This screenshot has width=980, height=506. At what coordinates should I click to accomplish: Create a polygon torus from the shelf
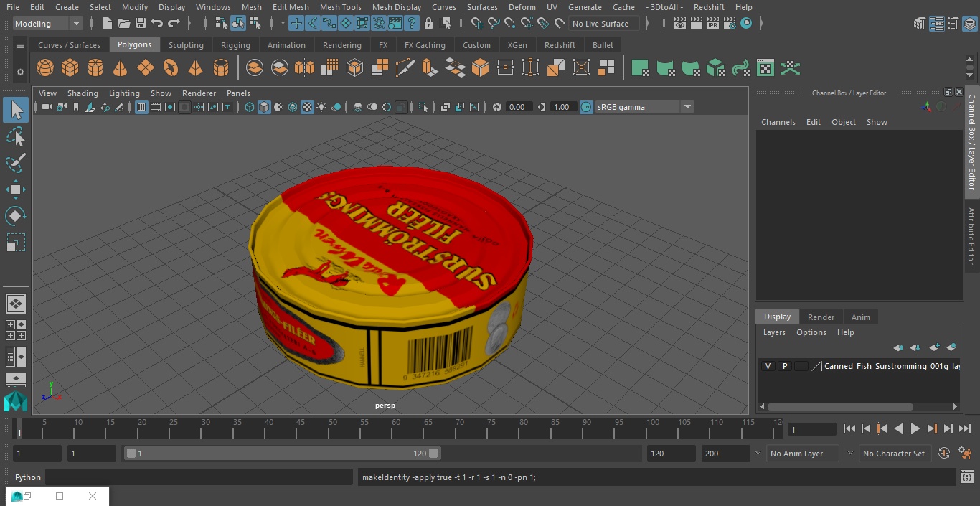pyautogui.click(x=171, y=68)
